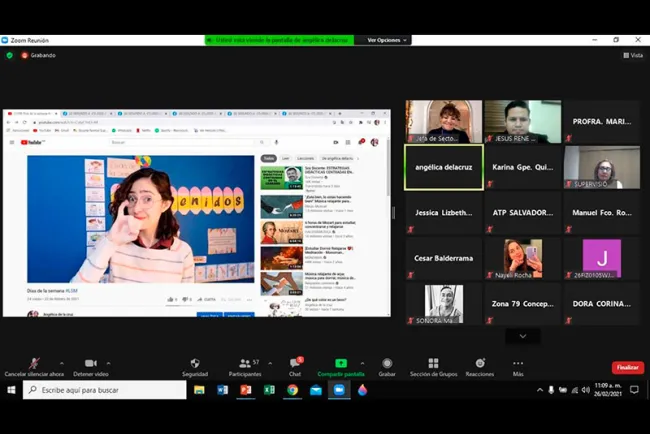Toggle camera with Detener video

tap(90, 364)
